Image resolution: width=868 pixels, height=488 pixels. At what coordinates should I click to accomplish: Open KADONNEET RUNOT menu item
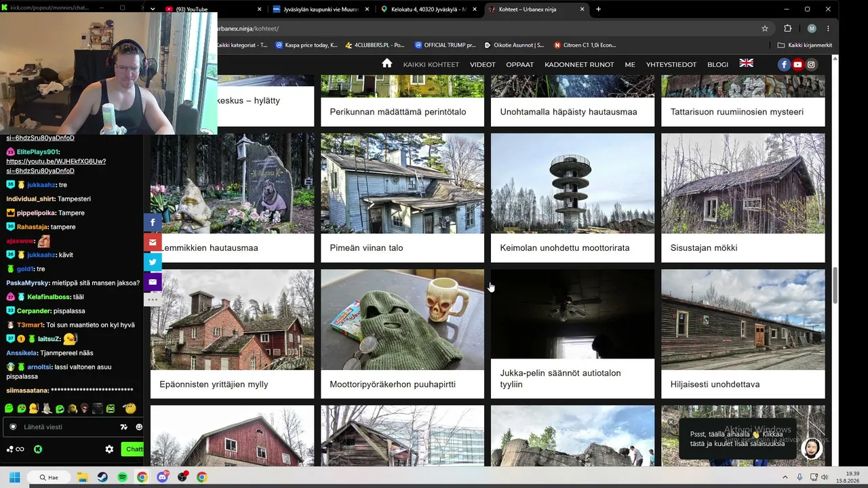click(x=579, y=64)
